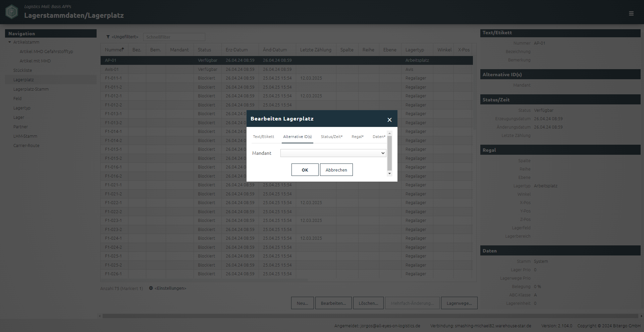Sort by the Letzte Zählung column header
This screenshot has height=332, width=644.
[x=316, y=50]
